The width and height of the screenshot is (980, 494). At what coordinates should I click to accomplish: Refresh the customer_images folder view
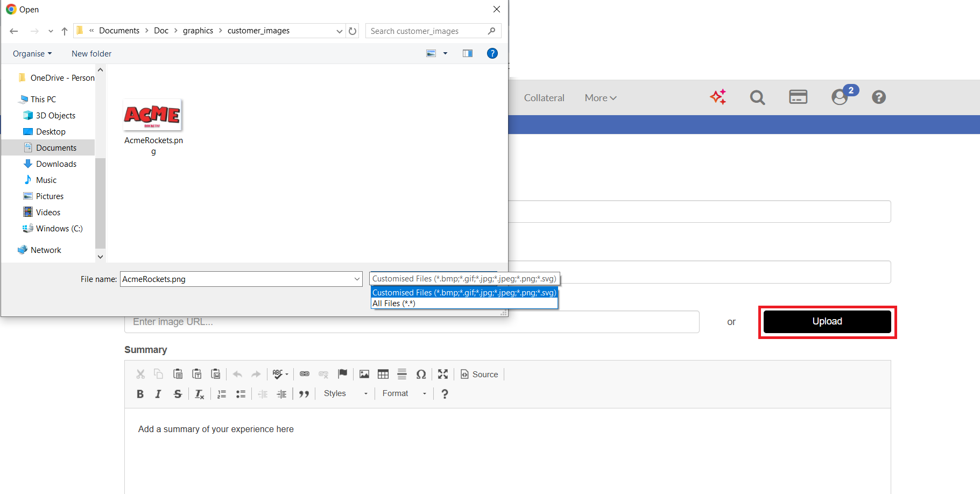(x=352, y=31)
